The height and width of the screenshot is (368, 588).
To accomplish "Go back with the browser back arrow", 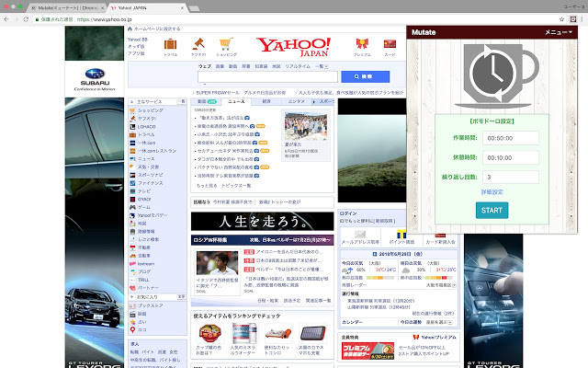I will tap(6, 19).
